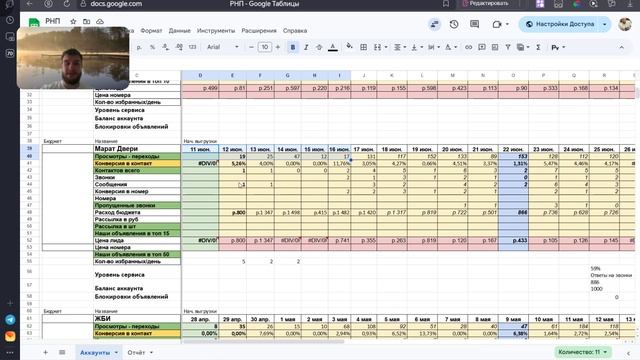
Task: Toggle bold formatting
Action: coord(293,47)
